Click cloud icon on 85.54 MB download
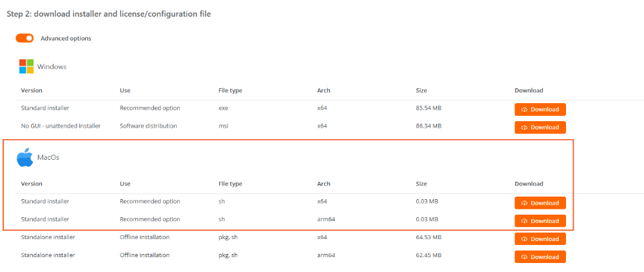This screenshot has width=644, height=272. click(x=524, y=110)
